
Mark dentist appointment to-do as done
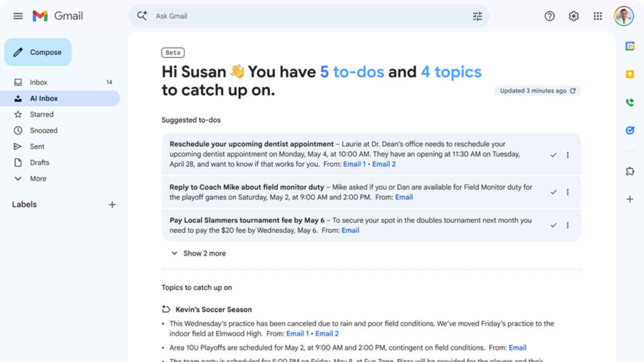553,155
